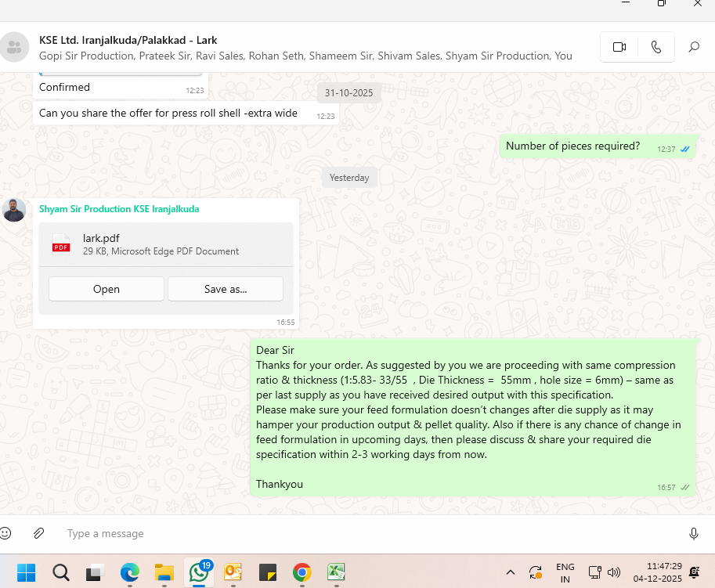Save lark.pdf using Save as
715x588 pixels.
coord(226,289)
